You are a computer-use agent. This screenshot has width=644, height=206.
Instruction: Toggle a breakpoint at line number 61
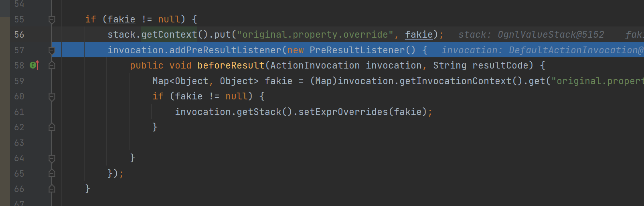19,112
